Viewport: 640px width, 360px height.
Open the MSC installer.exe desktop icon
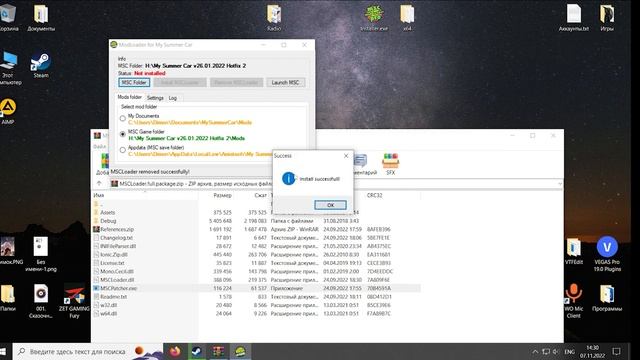pos(374,18)
